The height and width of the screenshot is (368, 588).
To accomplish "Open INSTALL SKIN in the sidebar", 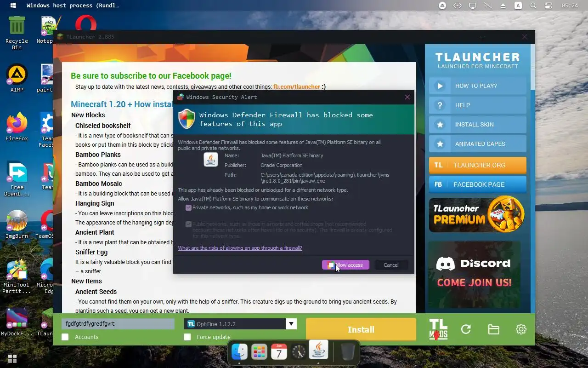I will (478, 125).
